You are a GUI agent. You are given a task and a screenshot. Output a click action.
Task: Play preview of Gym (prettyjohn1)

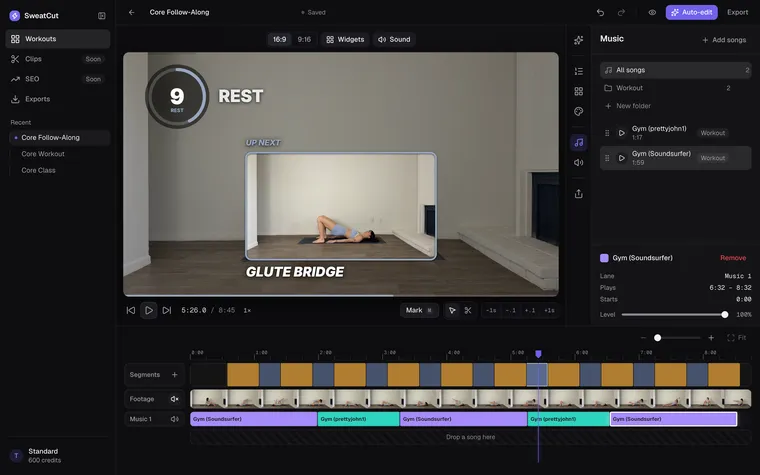pyautogui.click(x=621, y=133)
